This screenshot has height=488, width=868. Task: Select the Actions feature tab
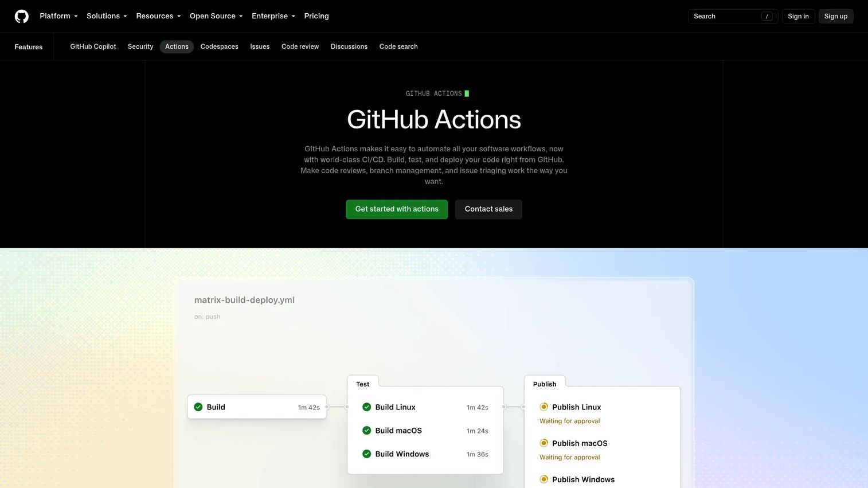177,46
